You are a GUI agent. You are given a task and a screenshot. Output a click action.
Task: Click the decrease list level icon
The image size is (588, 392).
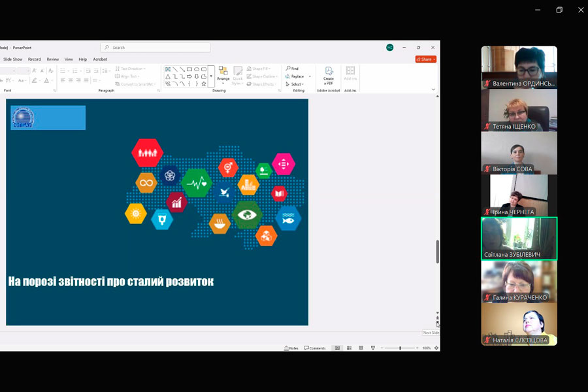tap(88, 71)
